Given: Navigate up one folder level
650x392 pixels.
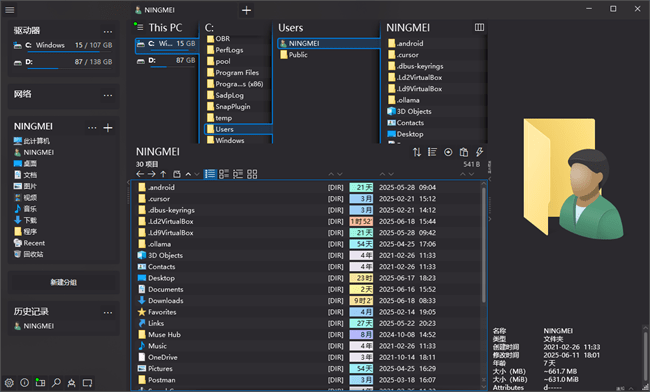Looking at the screenshot, I should [x=163, y=174].
